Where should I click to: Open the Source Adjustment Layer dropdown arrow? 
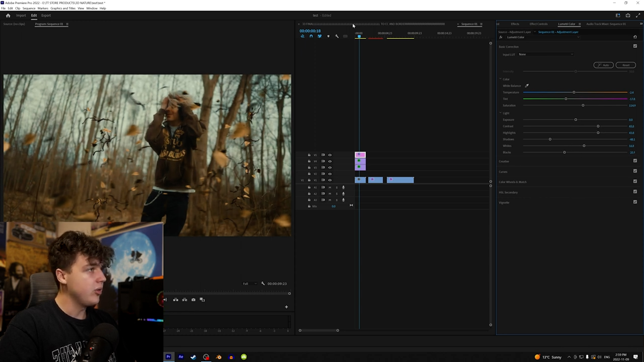[x=535, y=32]
